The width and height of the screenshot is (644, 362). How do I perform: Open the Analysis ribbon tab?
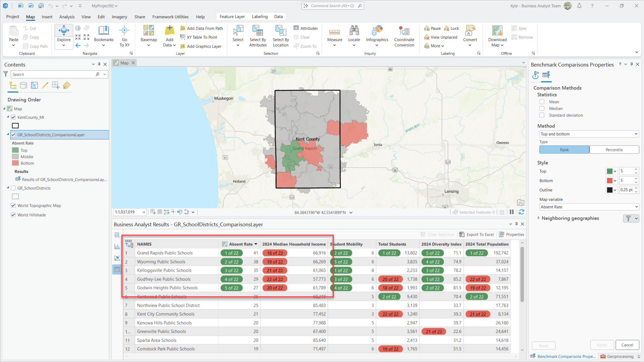tap(67, 17)
